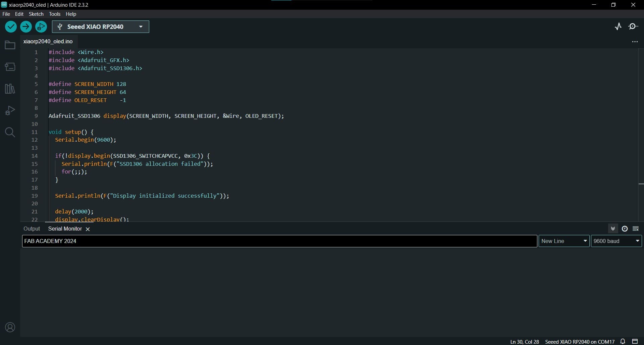
Task: Open the Sketch menu
Action: coord(36,14)
